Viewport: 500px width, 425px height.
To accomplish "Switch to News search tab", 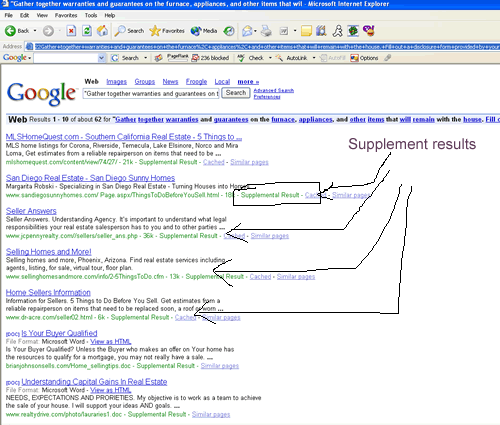I will [x=170, y=82].
